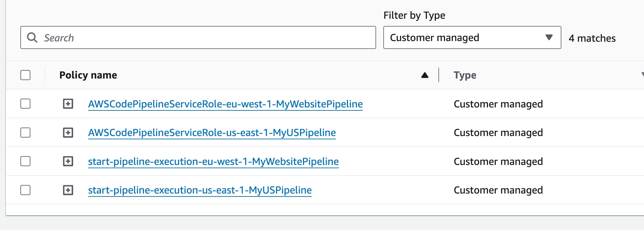Open the start-pipeline-execution-eu-west-1-MyWebsitePipeline policy link
The image size is (644, 230).
pyautogui.click(x=213, y=162)
